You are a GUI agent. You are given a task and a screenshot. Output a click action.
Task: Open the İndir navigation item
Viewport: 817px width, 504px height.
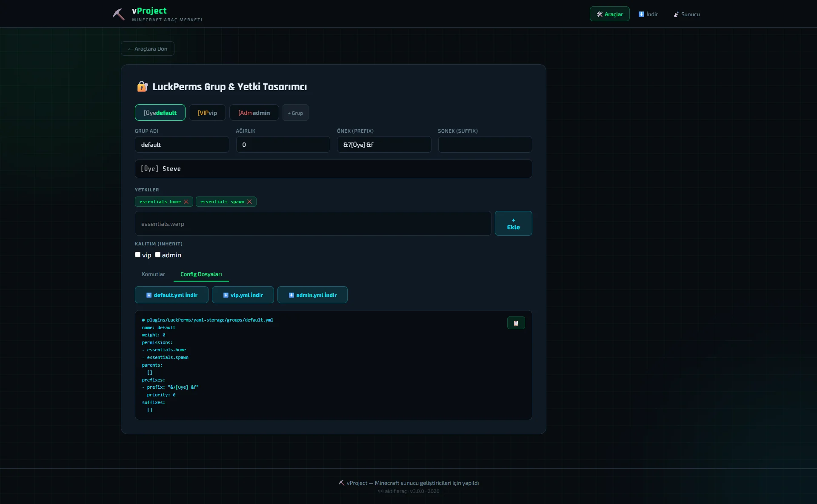(648, 14)
